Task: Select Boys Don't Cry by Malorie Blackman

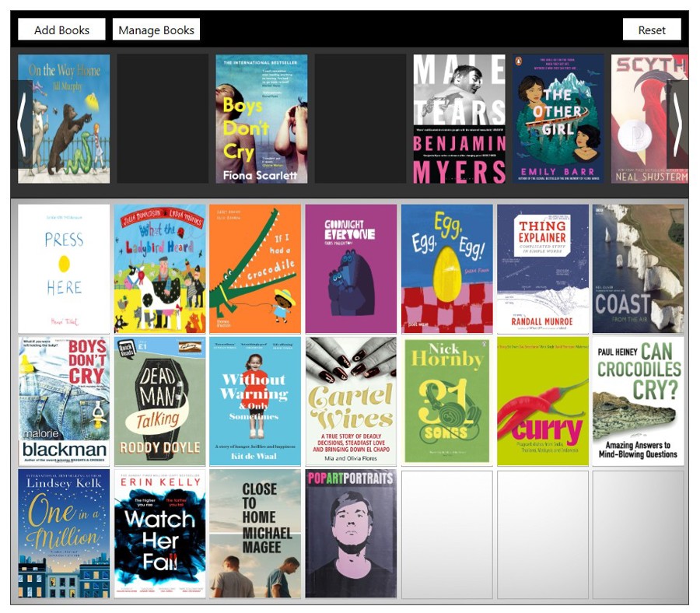Action: pyautogui.click(x=64, y=401)
